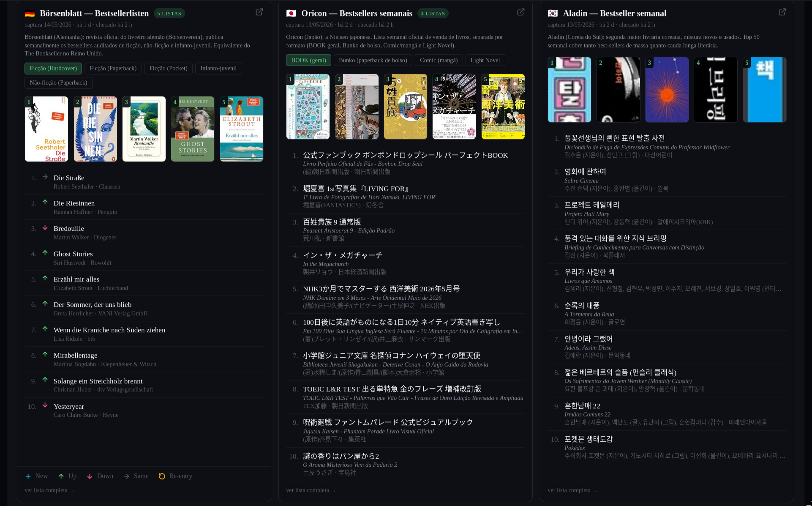Screen dimensions: 812x506
Task: Open the Não-ficção (Paperback) list
Action: 58,83
